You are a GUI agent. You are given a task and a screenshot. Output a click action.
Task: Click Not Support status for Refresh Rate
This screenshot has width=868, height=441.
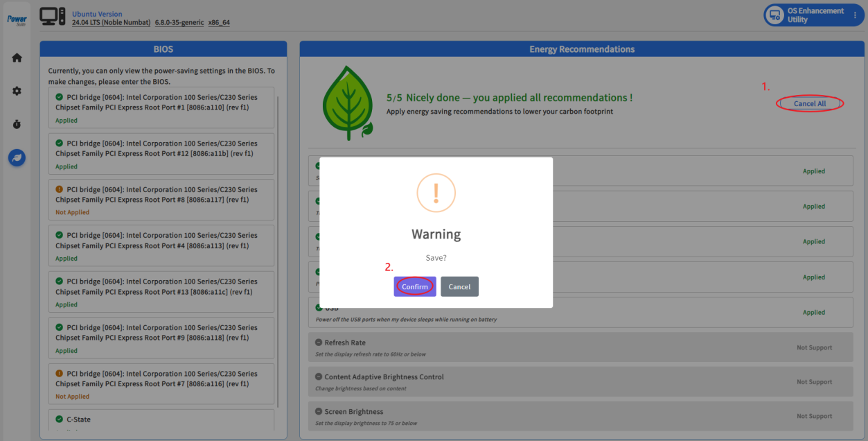pyautogui.click(x=815, y=347)
